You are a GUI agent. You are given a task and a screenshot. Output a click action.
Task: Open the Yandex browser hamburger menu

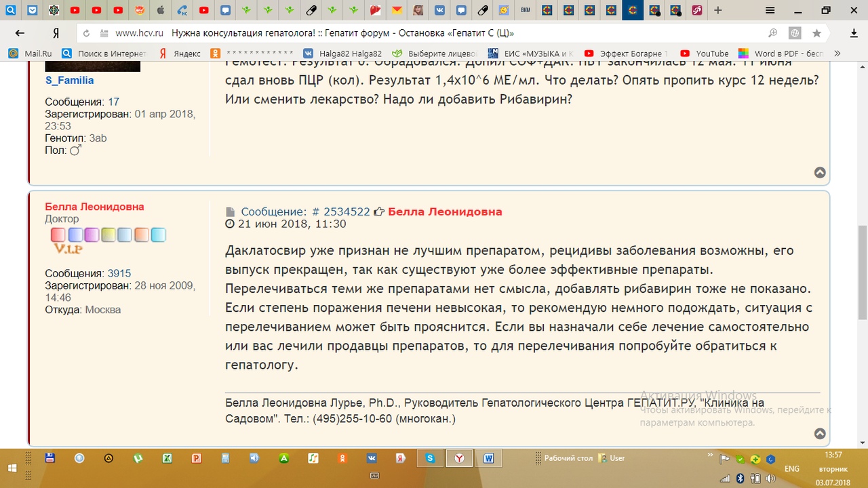coord(770,10)
